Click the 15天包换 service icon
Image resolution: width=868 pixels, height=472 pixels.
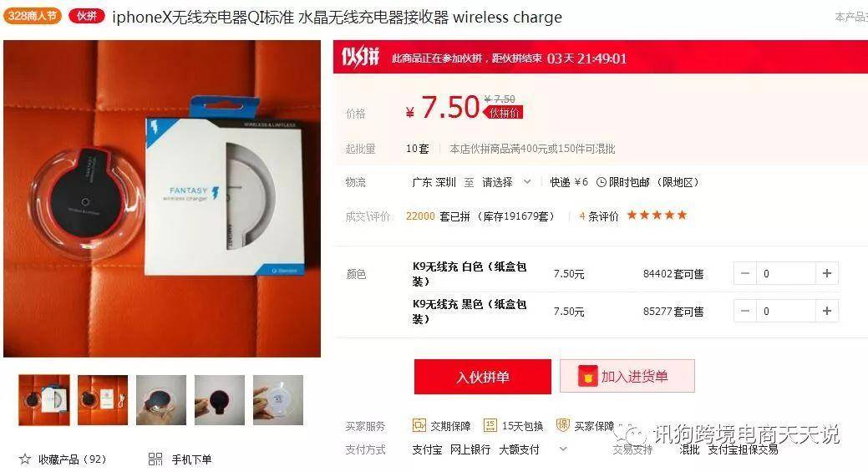490,425
